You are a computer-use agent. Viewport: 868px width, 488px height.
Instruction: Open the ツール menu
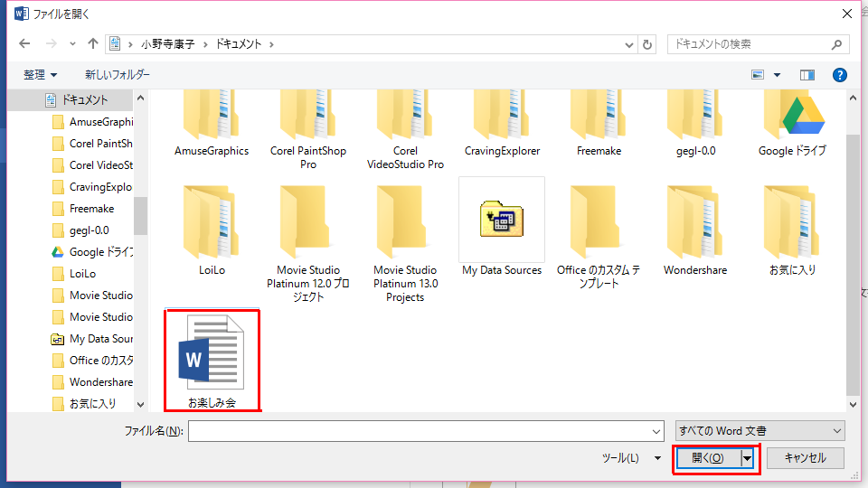pyautogui.click(x=630, y=458)
